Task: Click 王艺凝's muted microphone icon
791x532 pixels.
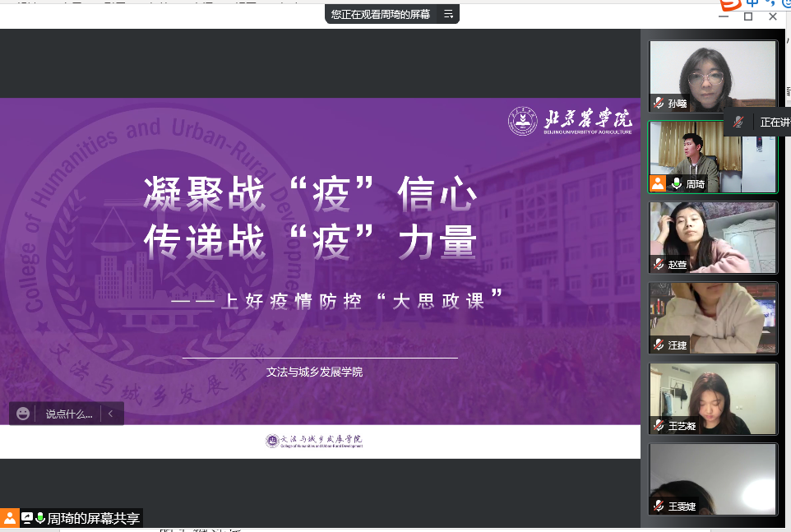Action: coord(659,425)
